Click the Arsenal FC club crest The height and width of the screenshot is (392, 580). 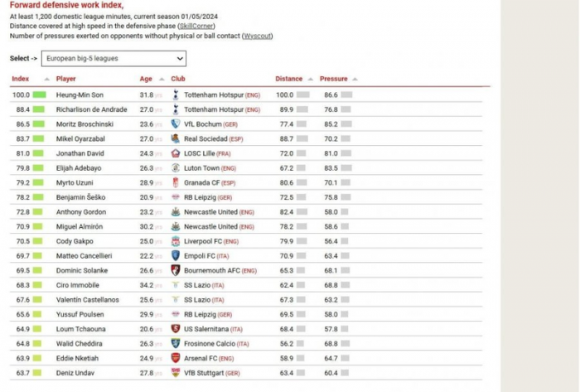point(176,358)
